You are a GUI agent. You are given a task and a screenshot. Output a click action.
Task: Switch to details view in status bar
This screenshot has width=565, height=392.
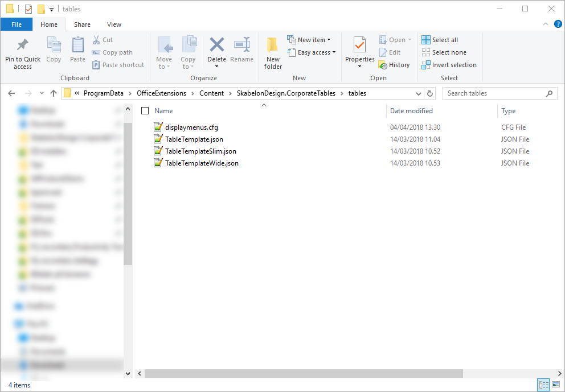(x=543, y=385)
